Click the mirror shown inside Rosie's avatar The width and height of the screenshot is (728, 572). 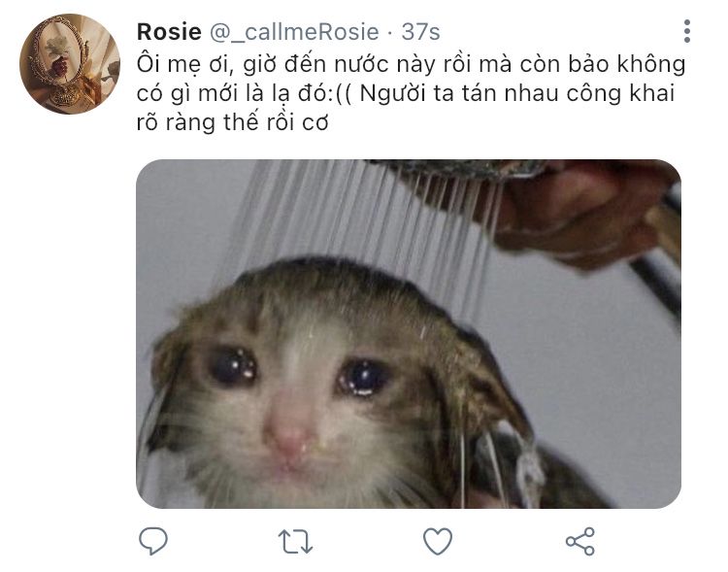point(58,58)
